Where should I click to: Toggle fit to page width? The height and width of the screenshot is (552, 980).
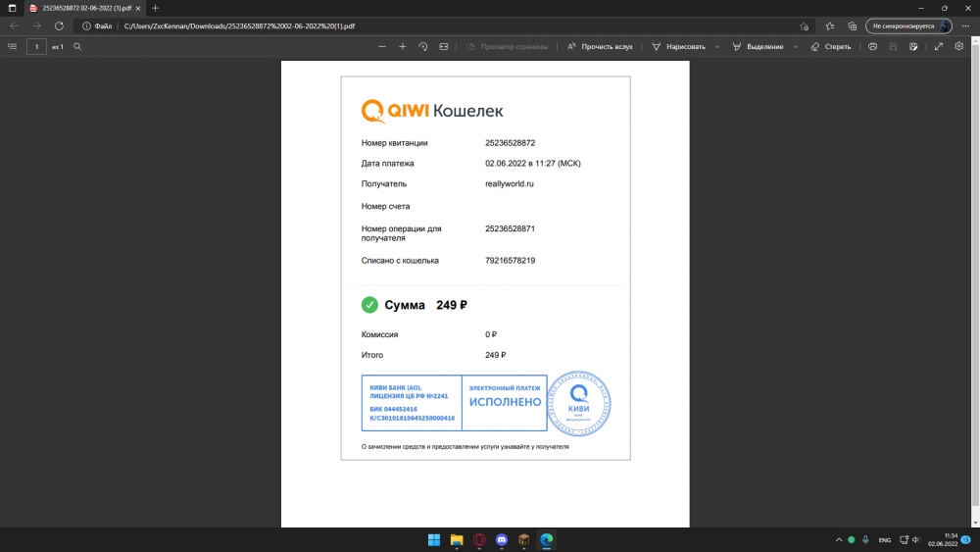pos(444,46)
